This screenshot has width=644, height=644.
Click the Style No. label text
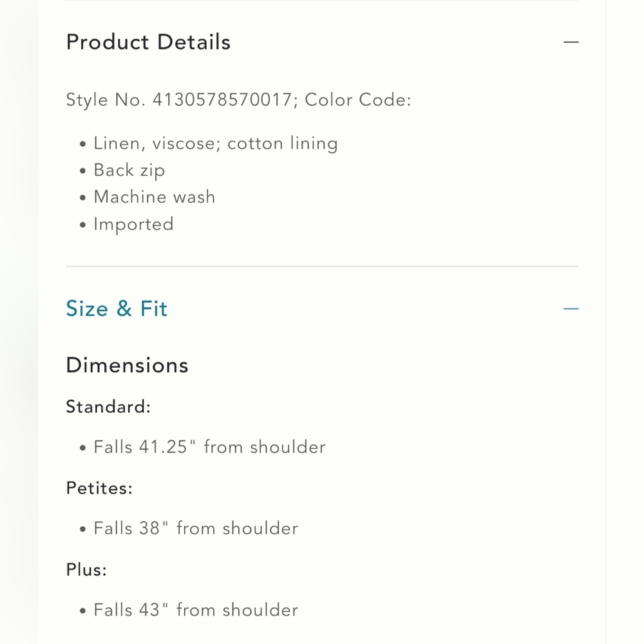pyautogui.click(x=106, y=100)
